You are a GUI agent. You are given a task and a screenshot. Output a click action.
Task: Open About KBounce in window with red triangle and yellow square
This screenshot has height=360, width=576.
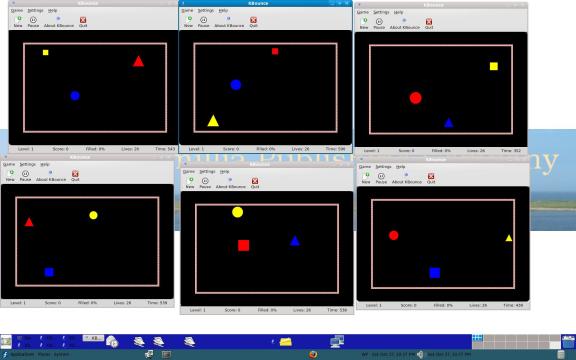pos(59,22)
